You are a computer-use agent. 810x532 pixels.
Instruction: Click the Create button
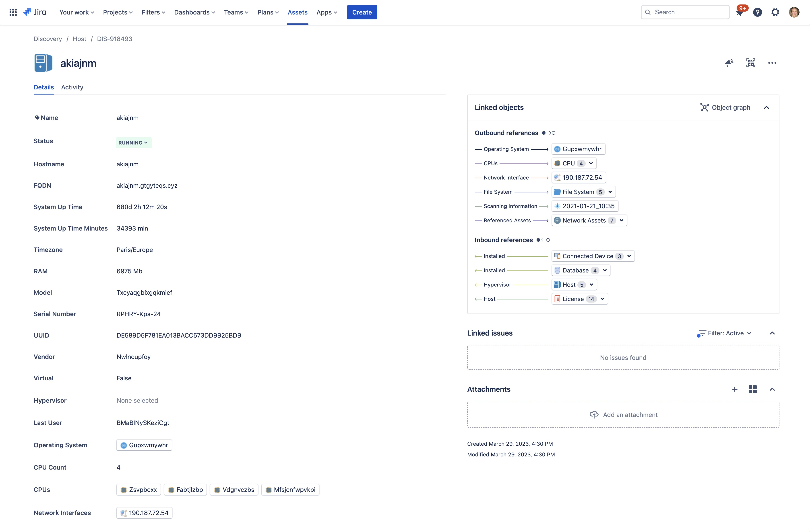tap(362, 12)
